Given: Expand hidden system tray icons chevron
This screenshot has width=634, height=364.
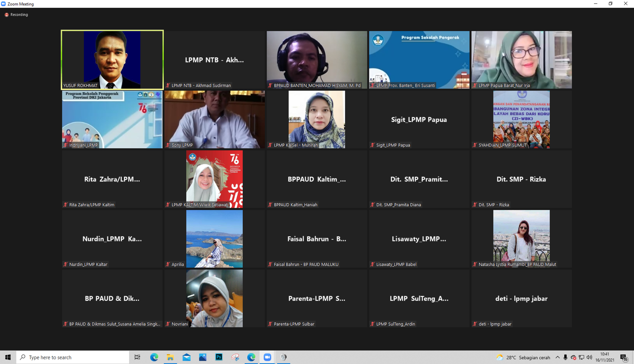Looking at the screenshot, I should click(x=558, y=357).
